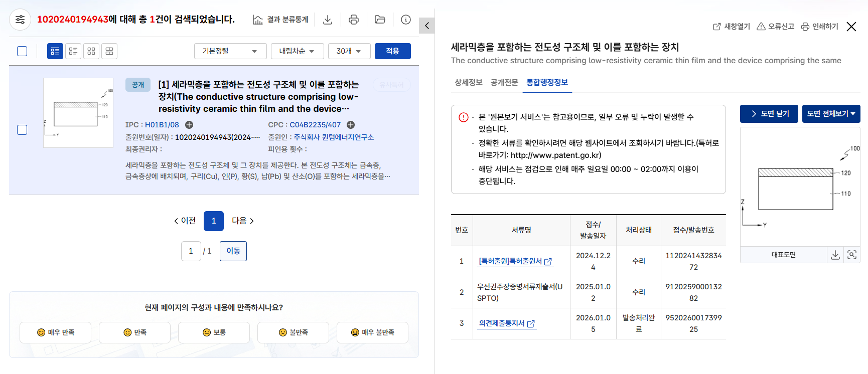
Task: Switch to grid view icon
Action: click(x=91, y=51)
